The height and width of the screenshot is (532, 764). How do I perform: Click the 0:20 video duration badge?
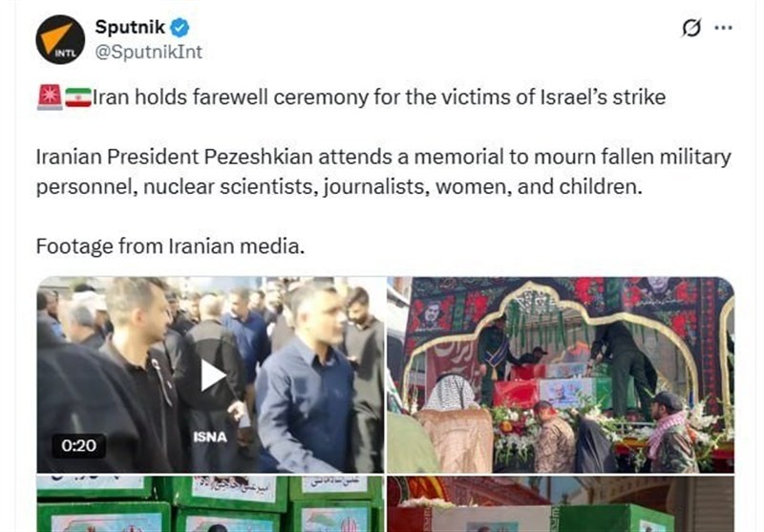(79, 445)
